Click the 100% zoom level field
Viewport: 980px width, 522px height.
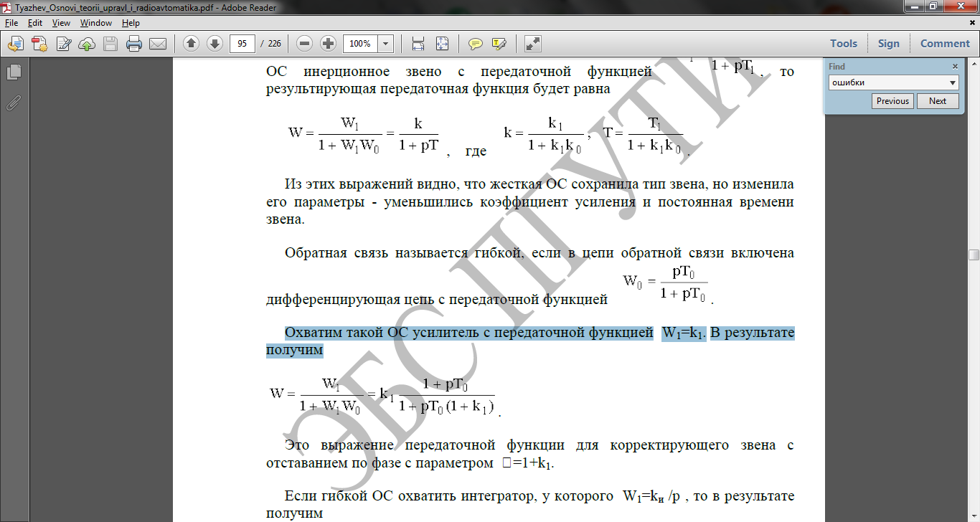click(360, 44)
